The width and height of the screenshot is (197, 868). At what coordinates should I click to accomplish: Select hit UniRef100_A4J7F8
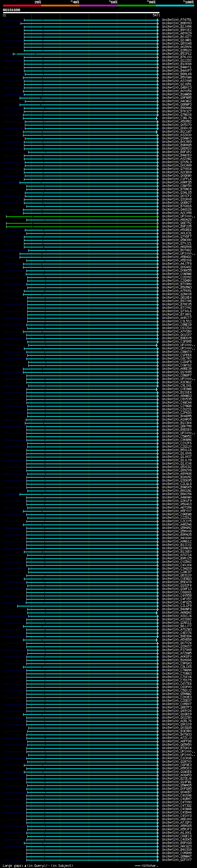176,264
